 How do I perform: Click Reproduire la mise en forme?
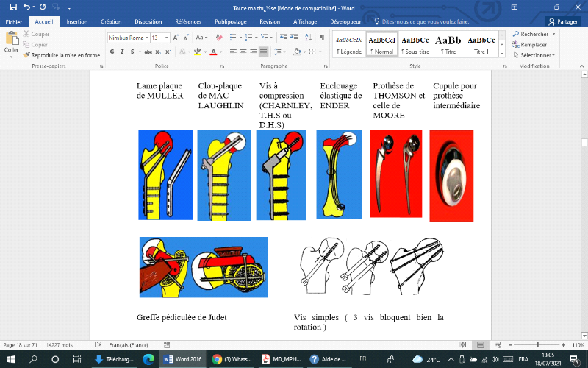(62, 55)
